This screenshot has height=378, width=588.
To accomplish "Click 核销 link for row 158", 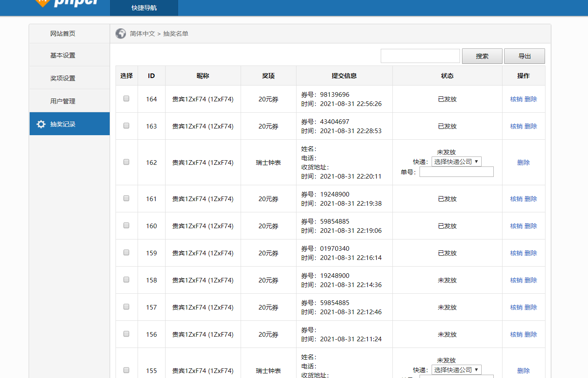I will coord(516,280).
